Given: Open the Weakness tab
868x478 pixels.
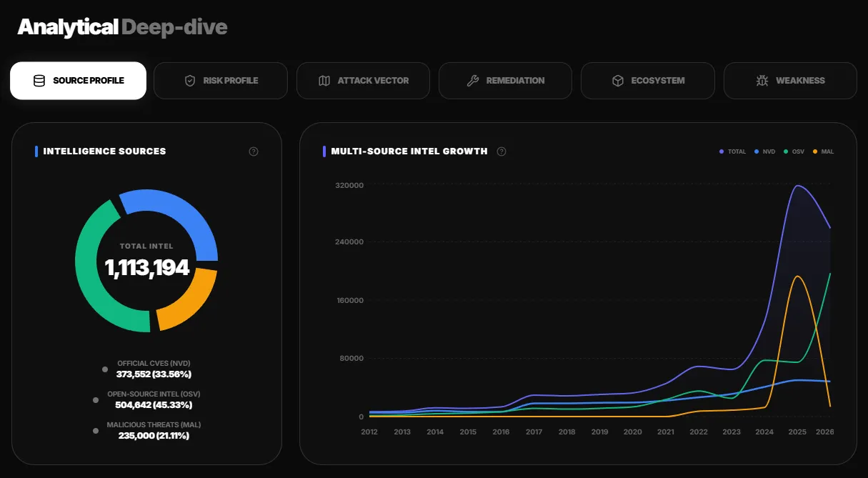Looking at the screenshot, I should [790, 81].
